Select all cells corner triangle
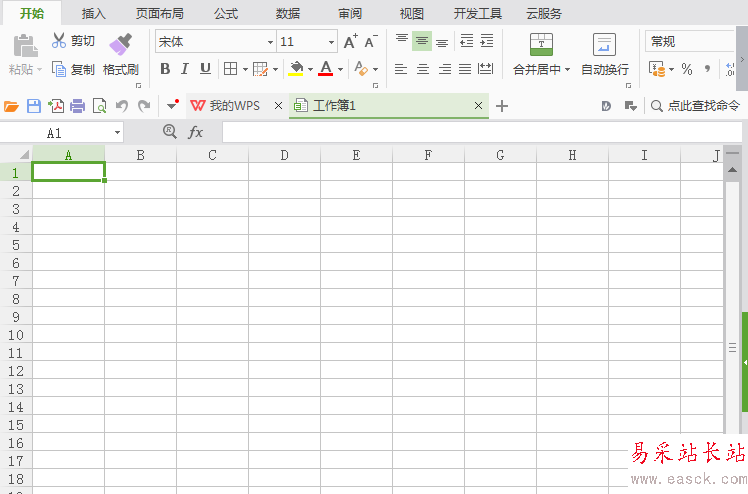 point(23,154)
